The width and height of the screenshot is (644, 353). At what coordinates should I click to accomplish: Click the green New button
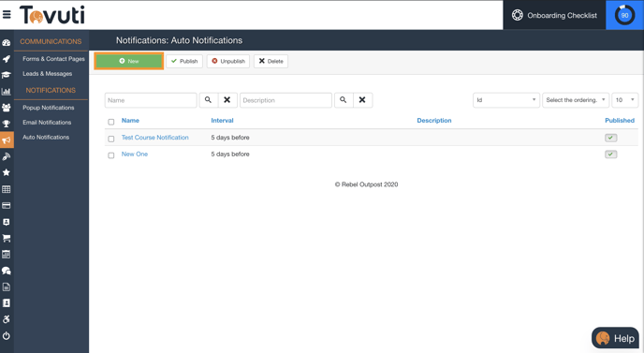[129, 61]
